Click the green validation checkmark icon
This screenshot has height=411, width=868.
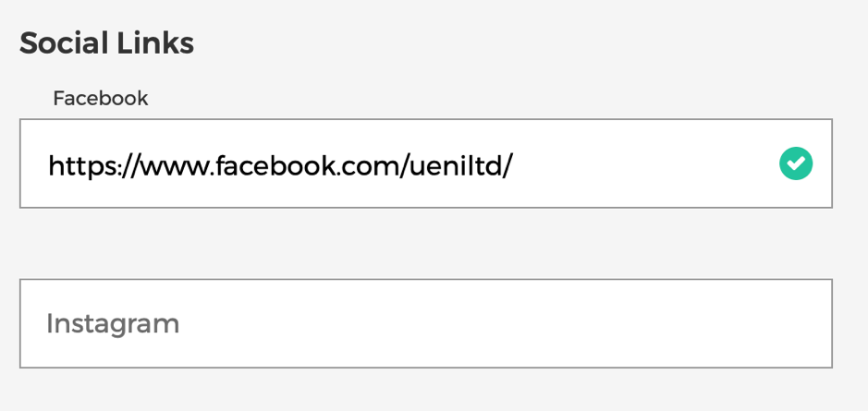pyautogui.click(x=796, y=163)
